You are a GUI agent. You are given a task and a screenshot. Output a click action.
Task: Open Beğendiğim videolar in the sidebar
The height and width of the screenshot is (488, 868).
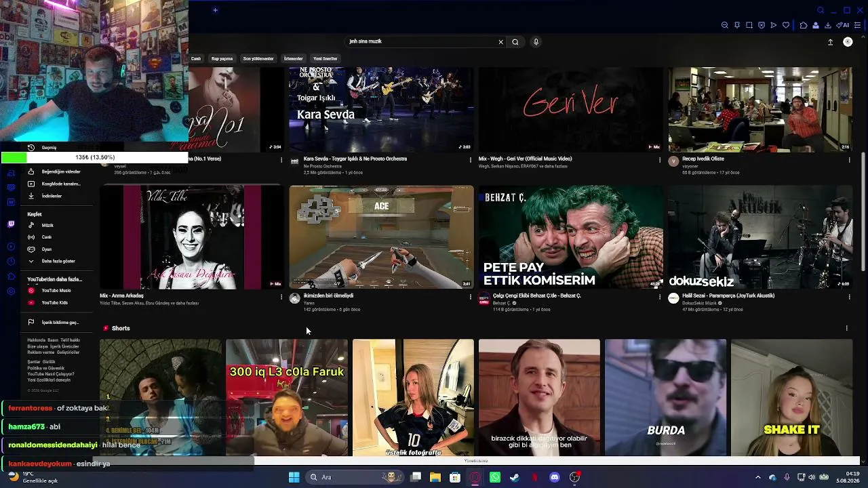pos(54,171)
